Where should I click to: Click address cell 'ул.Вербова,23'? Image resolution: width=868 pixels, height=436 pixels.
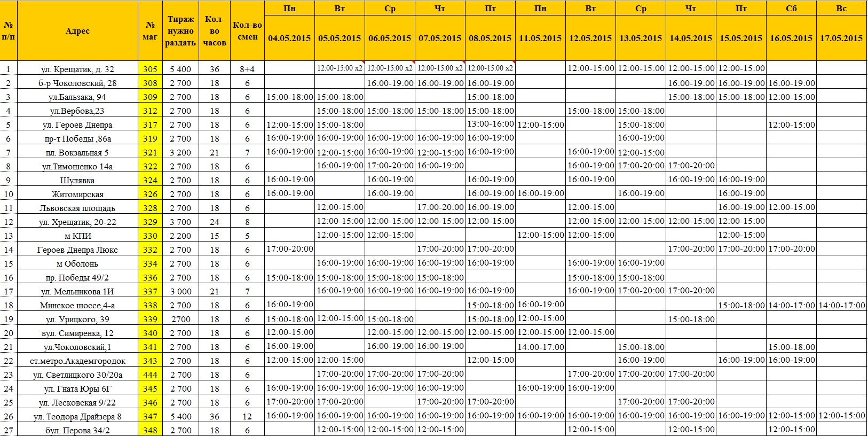click(77, 111)
